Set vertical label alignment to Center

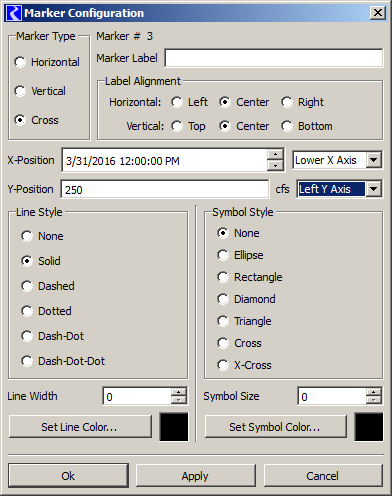[x=225, y=126]
